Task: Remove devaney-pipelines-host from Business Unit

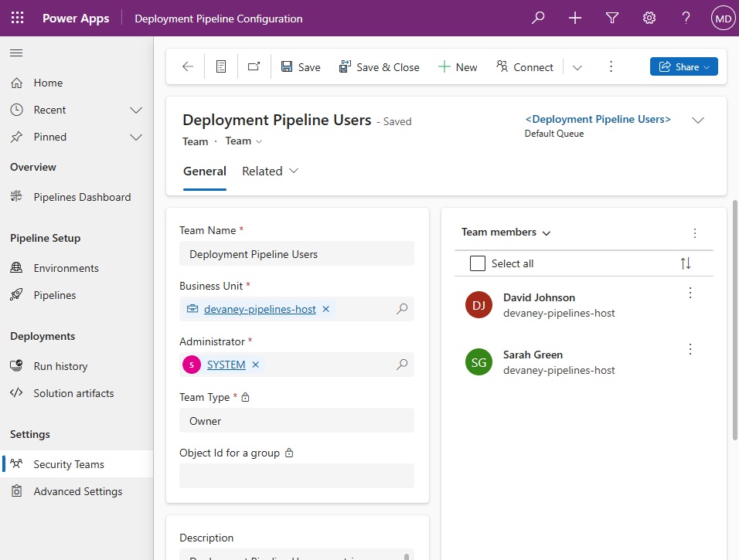Action: pos(325,309)
